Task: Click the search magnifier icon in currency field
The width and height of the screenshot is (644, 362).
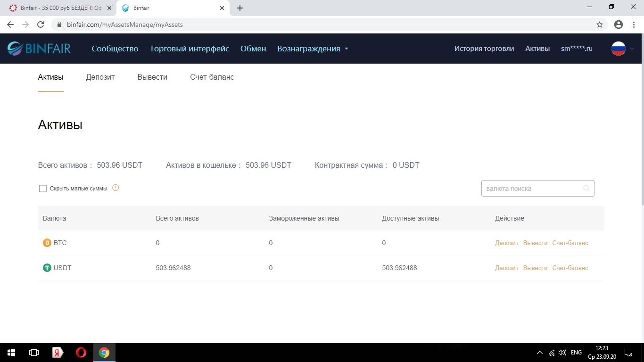Action: [x=586, y=189]
